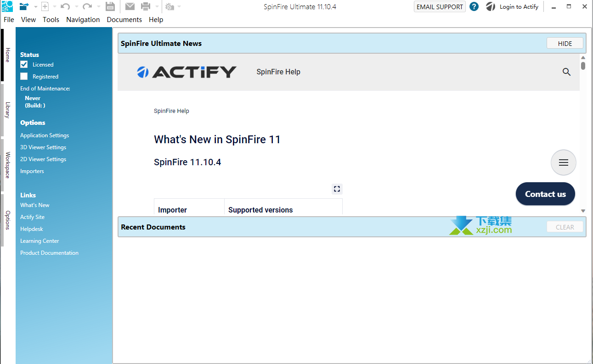Open Importers options
Screen dimensions: 593x364
(32, 171)
